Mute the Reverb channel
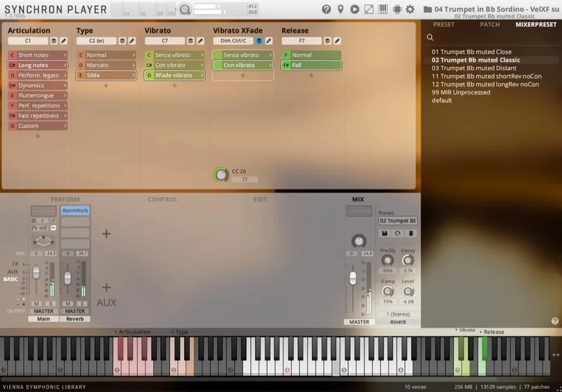 tap(67, 303)
